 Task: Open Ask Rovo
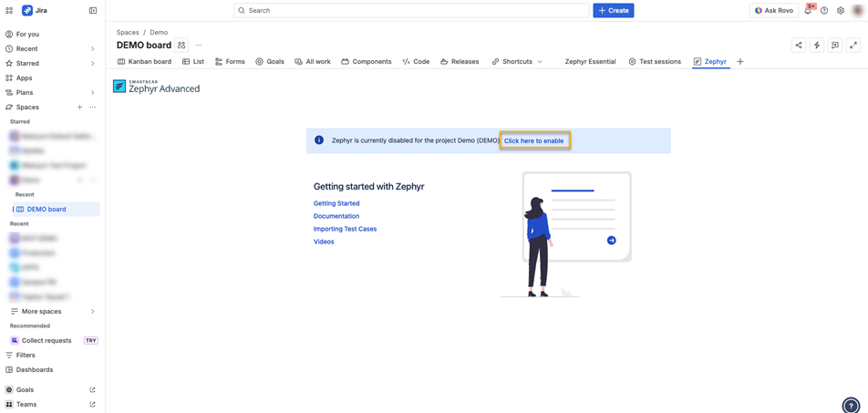773,11
